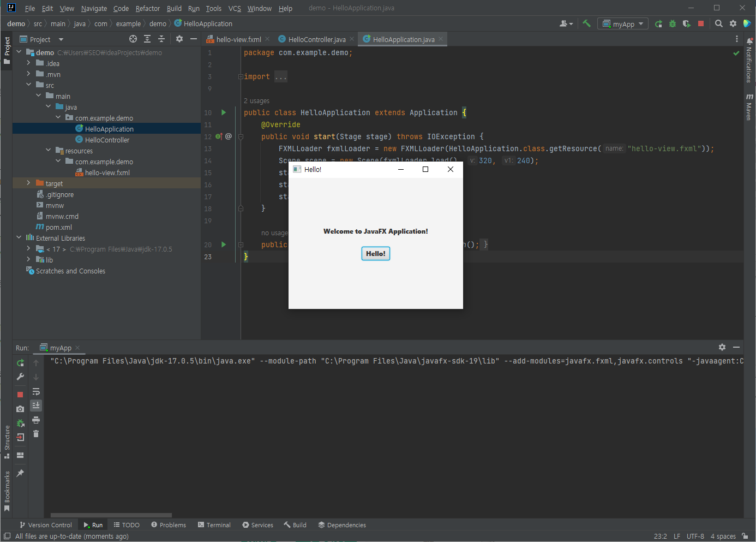
Task: Clear the console with the trash icon
Action: [x=36, y=434]
